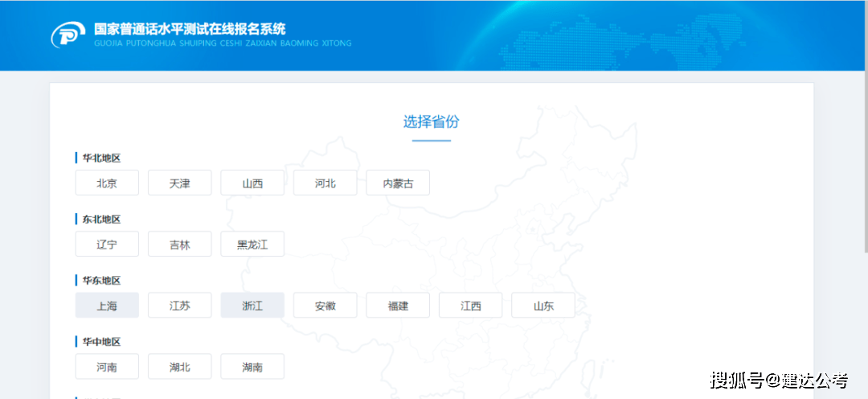Pick the 安徽 province button
The image size is (868, 399).
point(325,305)
